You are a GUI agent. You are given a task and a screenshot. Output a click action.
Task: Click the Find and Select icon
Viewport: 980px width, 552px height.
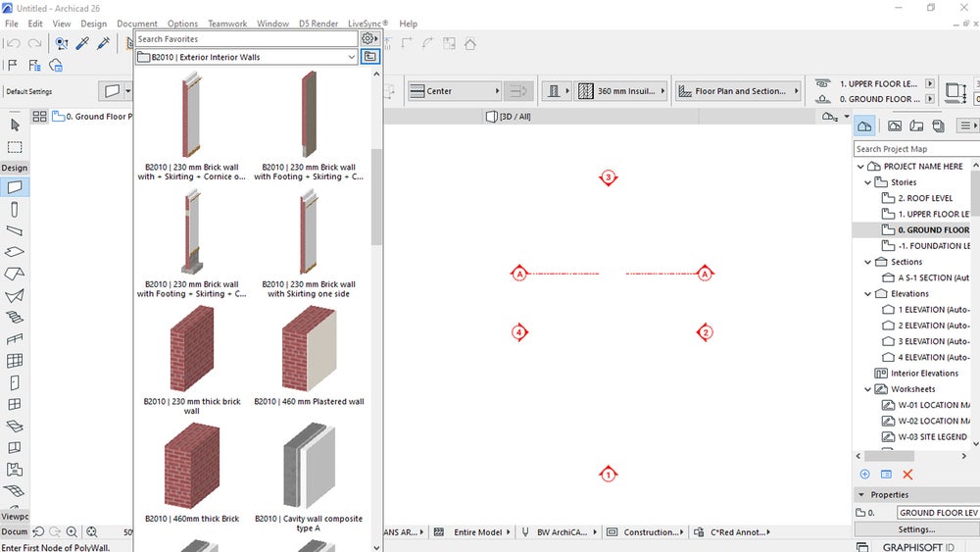click(x=61, y=43)
